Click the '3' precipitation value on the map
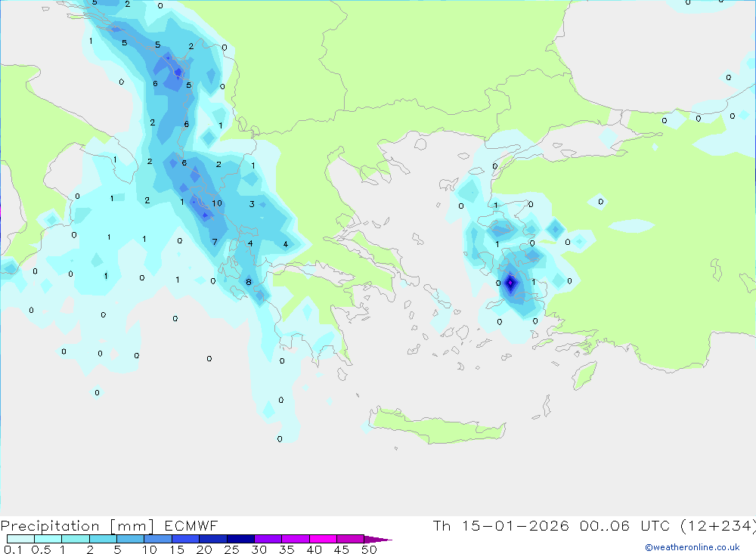Image resolution: width=756 pixels, height=554 pixels. click(x=252, y=204)
